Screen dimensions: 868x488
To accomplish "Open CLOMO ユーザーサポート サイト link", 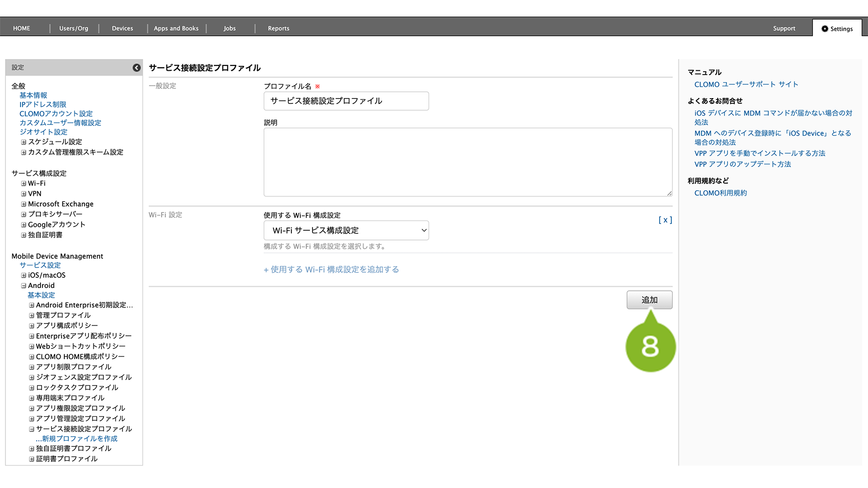I will coord(746,84).
